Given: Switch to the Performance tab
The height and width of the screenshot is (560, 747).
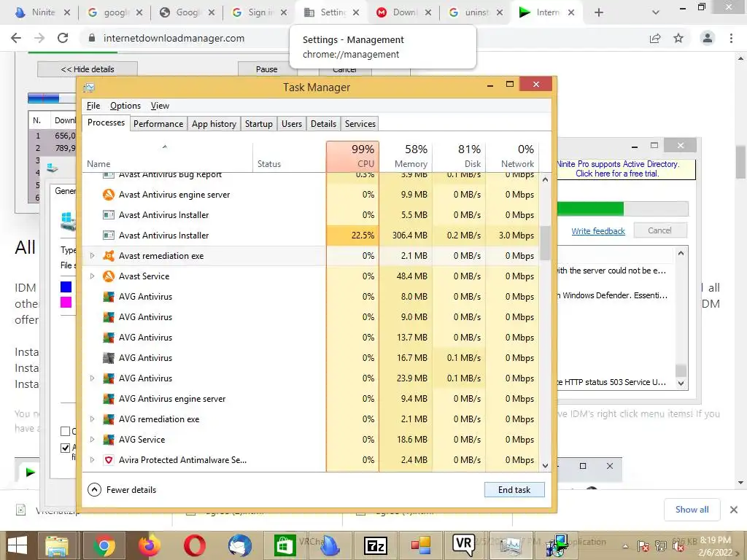Looking at the screenshot, I should point(158,124).
